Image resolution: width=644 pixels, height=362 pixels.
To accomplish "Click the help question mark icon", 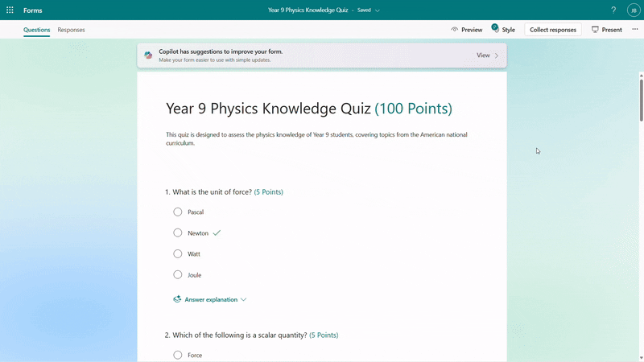I will pyautogui.click(x=613, y=10).
